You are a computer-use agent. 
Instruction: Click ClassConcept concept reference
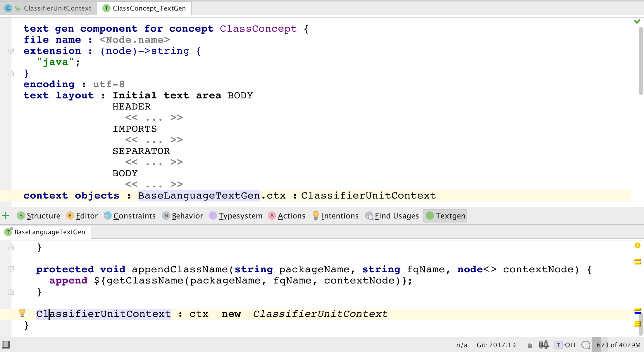(x=258, y=29)
